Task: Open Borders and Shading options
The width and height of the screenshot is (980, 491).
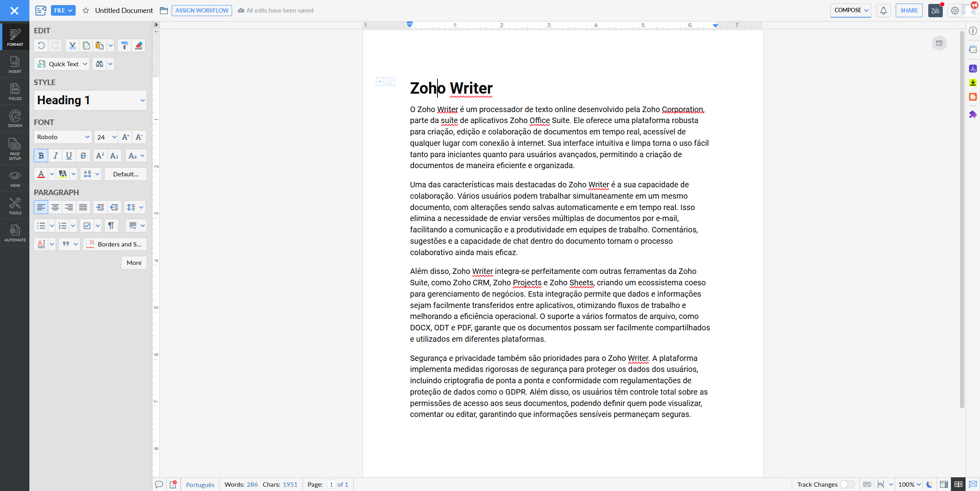Action: (x=115, y=244)
